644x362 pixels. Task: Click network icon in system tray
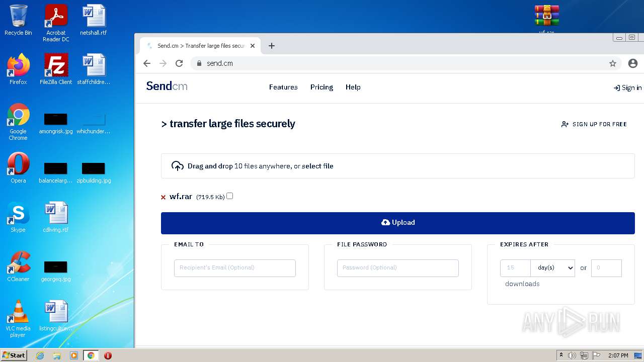pos(584,355)
